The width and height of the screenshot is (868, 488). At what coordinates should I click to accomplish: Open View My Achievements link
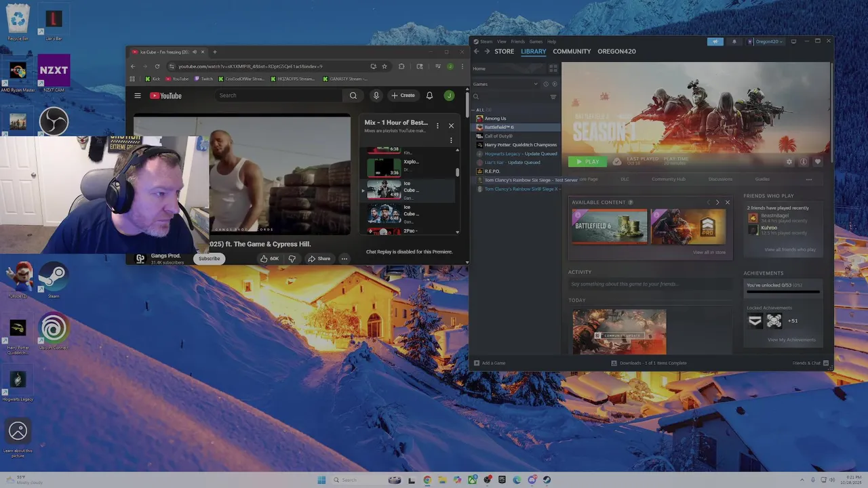coord(791,340)
